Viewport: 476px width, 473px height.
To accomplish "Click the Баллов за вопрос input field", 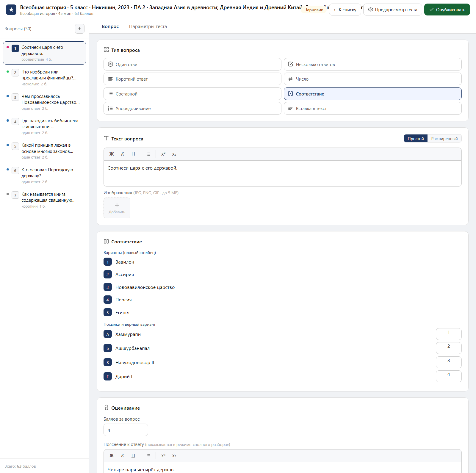I will (x=126, y=430).
